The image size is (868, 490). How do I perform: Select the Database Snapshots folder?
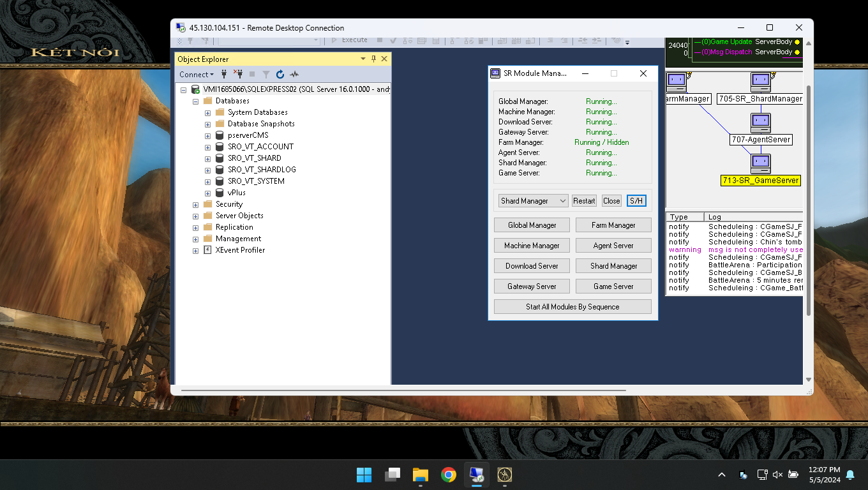[261, 124]
